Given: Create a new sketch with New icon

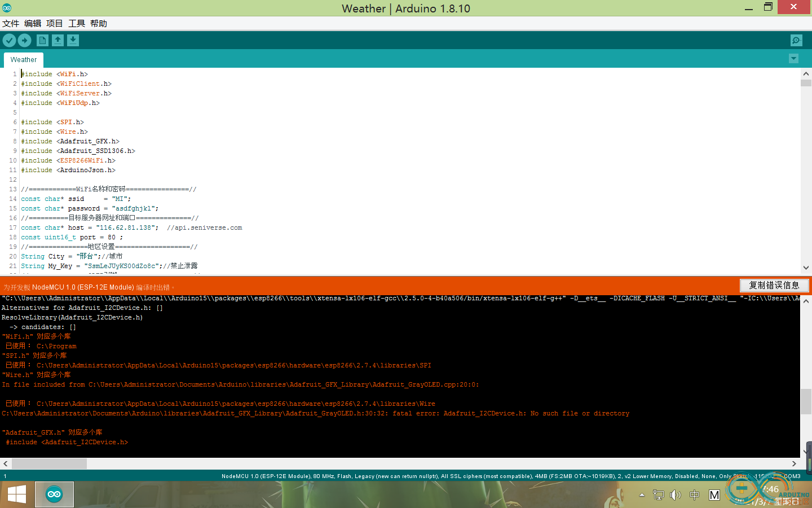Looking at the screenshot, I should [x=42, y=40].
